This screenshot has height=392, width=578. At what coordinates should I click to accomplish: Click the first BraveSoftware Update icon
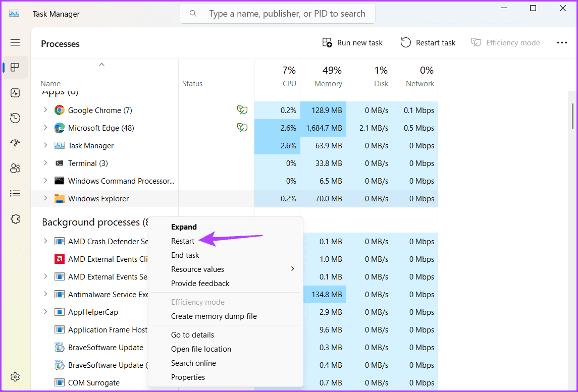point(60,348)
